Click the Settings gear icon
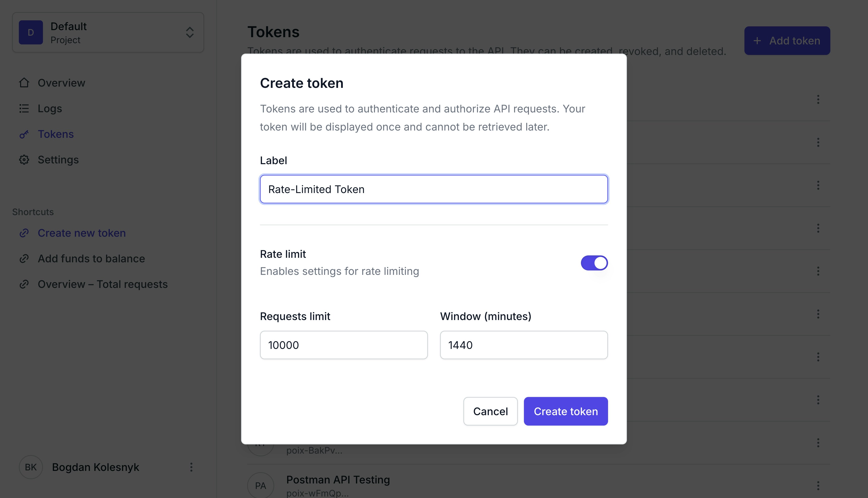This screenshot has width=868, height=498. coord(24,159)
